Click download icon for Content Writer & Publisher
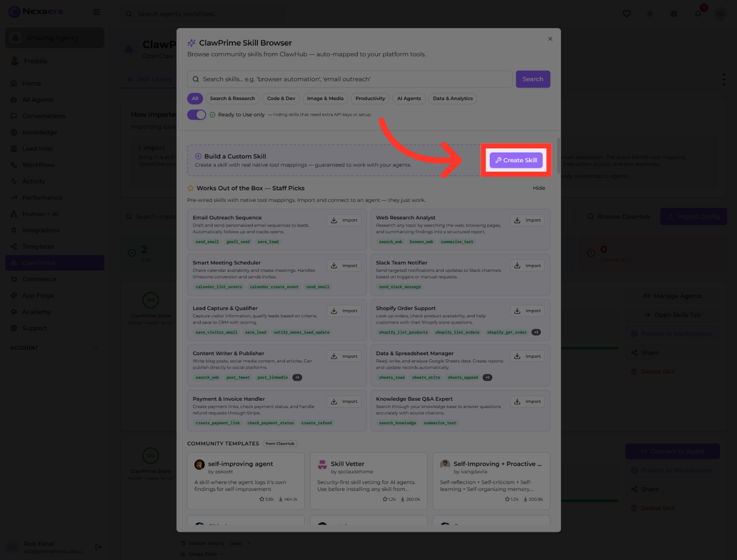 click(334, 356)
